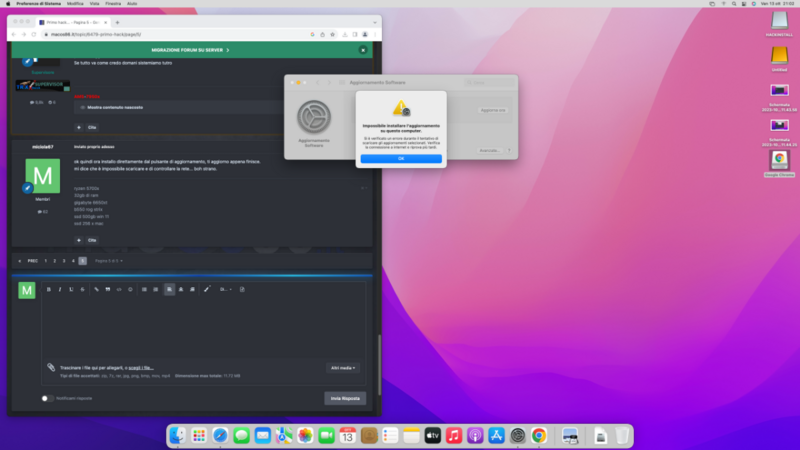Click the search field in System Preferences
Viewport: 800px width, 450px height.
click(x=489, y=83)
